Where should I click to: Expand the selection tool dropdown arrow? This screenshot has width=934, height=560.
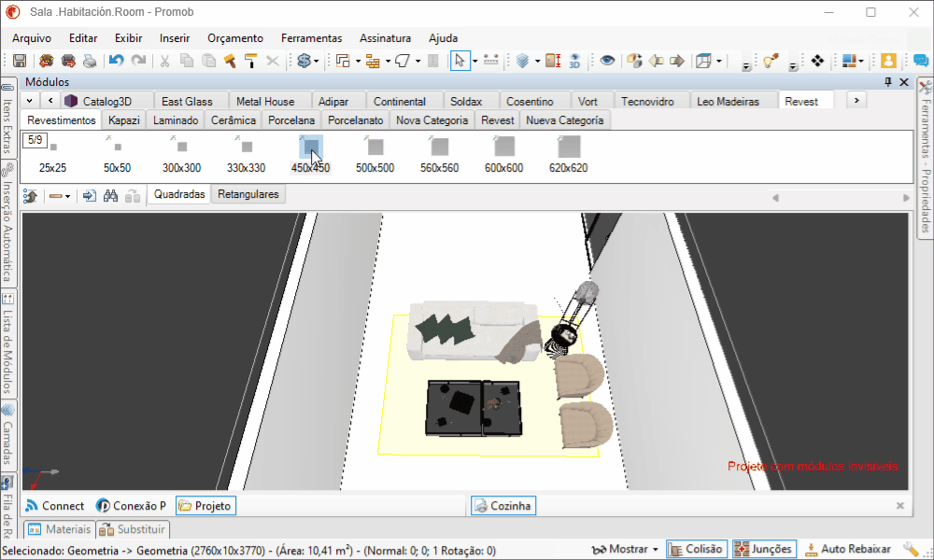(474, 61)
